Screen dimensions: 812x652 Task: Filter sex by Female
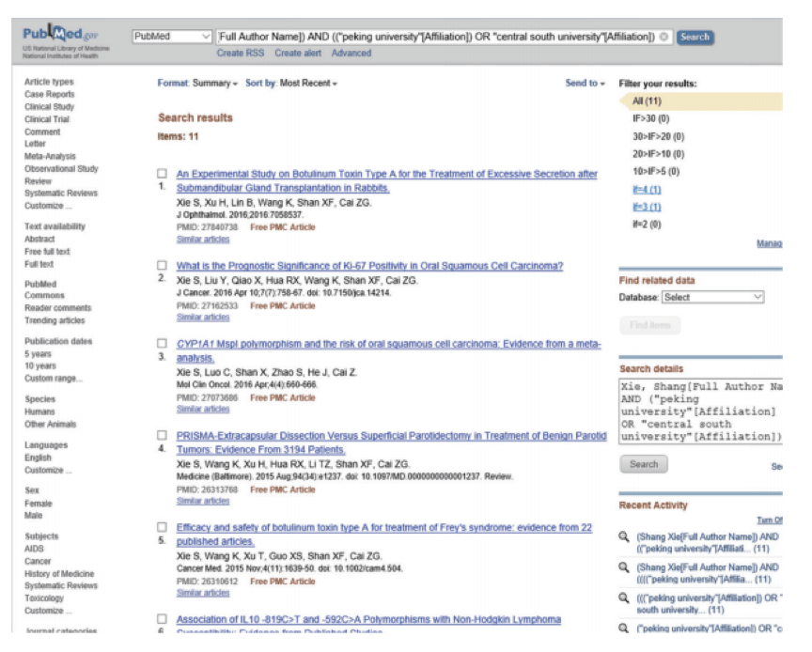tap(39, 504)
